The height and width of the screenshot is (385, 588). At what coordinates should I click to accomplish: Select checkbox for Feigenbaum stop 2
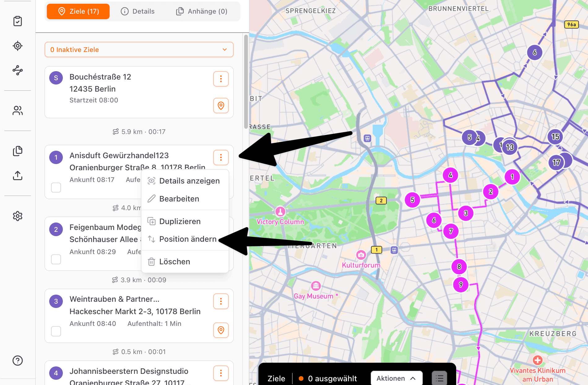tap(56, 259)
